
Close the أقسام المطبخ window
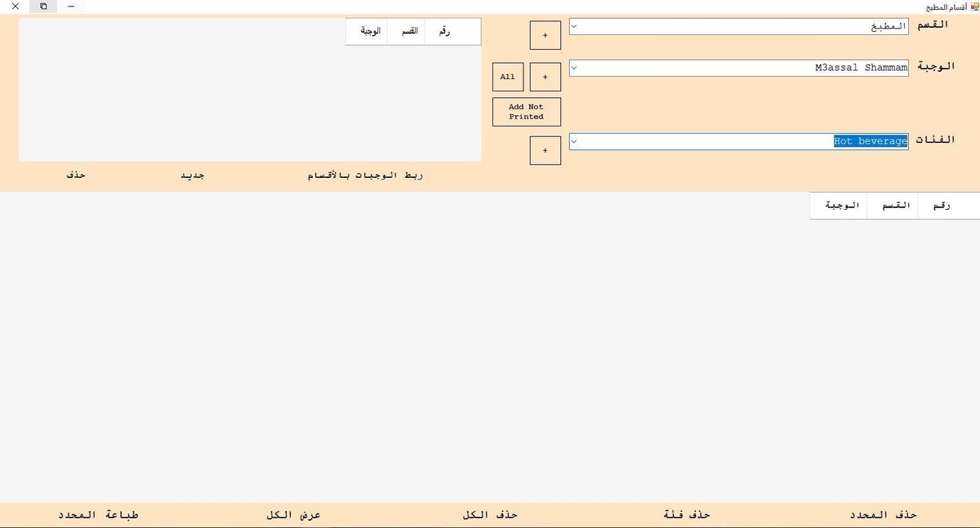click(15, 6)
